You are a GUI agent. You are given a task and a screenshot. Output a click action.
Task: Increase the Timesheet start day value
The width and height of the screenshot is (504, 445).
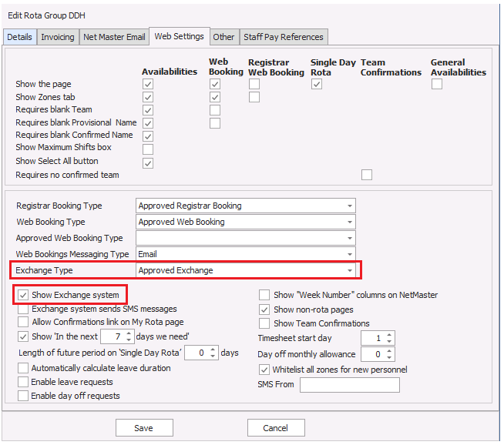389,335
